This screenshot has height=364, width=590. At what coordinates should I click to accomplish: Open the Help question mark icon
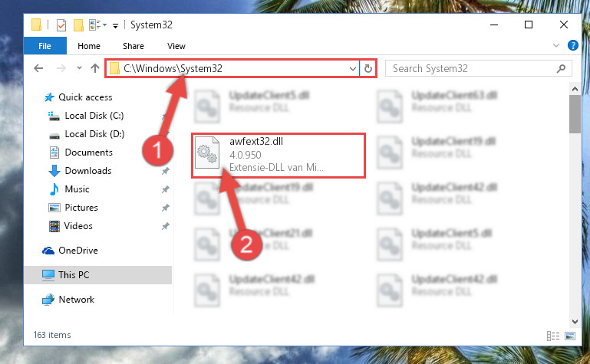click(572, 45)
